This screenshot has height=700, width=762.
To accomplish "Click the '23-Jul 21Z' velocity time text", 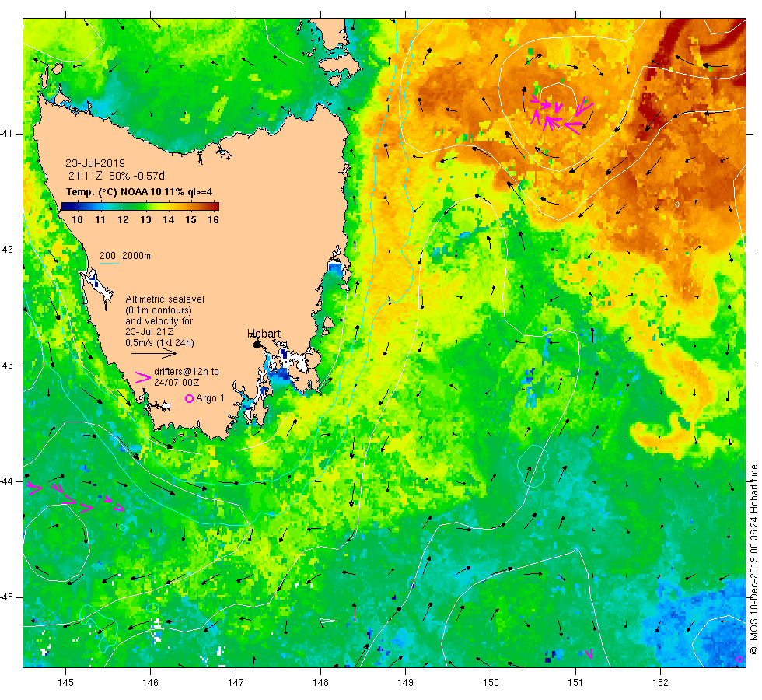I will 149,332.
